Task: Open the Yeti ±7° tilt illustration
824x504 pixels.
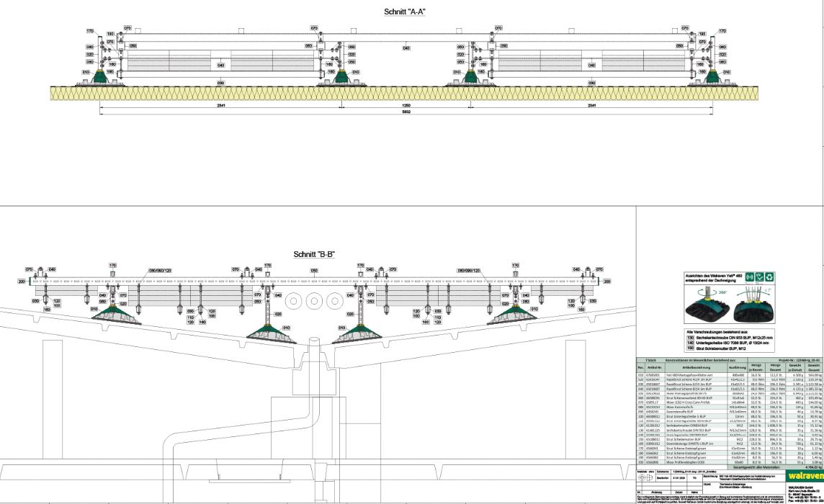Action: tap(753, 305)
